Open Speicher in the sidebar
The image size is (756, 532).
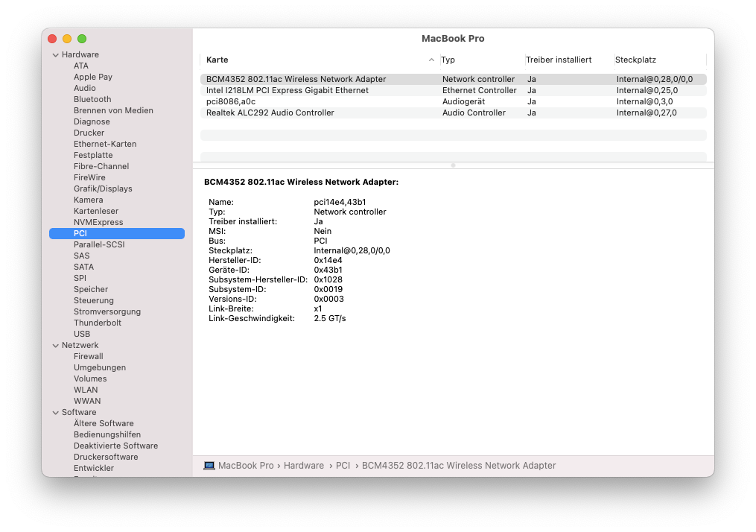(x=91, y=289)
